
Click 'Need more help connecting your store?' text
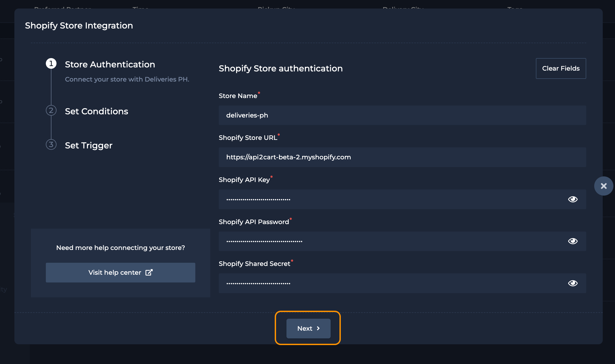tap(120, 248)
